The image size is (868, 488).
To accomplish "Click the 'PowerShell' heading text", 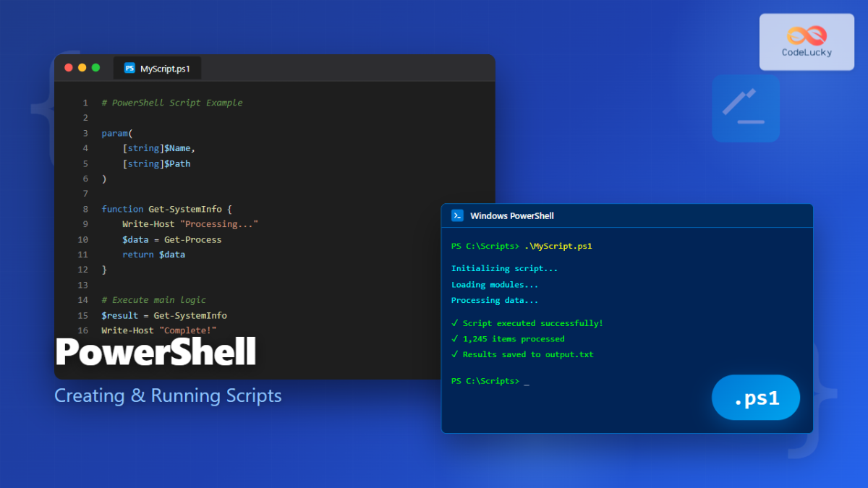I will click(x=156, y=351).
